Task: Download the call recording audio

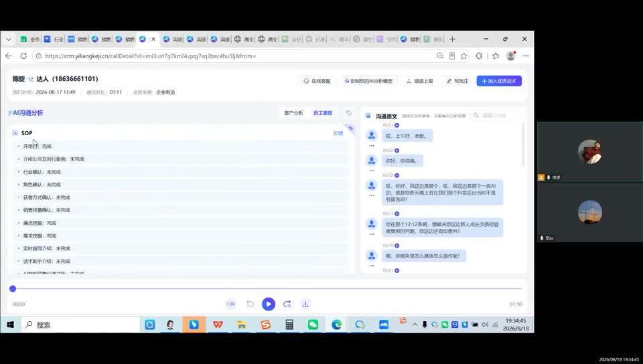Action: click(305, 304)
